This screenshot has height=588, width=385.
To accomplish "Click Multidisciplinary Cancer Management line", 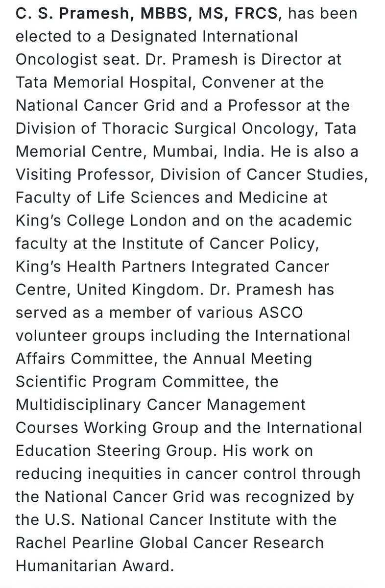I will pos(161,405).
